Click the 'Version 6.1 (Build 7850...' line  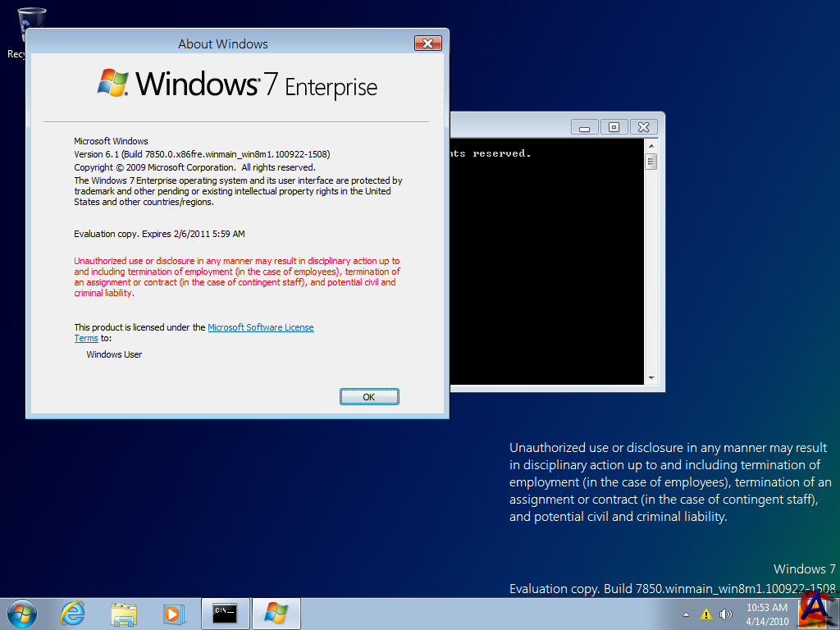coord(202,154)
